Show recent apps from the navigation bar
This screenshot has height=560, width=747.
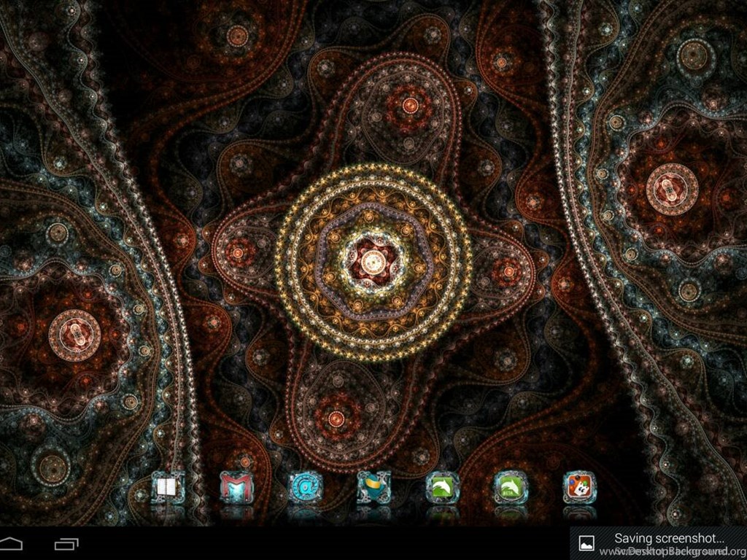(x=66, y=544)
